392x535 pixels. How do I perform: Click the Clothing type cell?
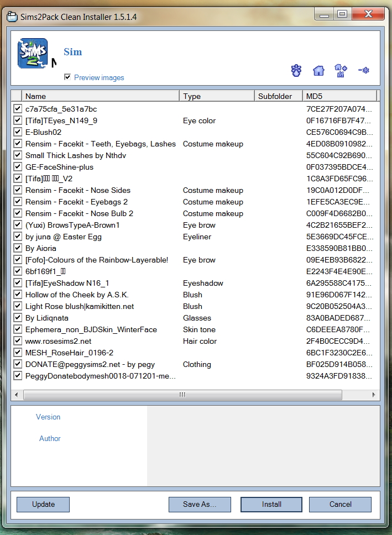197,364
